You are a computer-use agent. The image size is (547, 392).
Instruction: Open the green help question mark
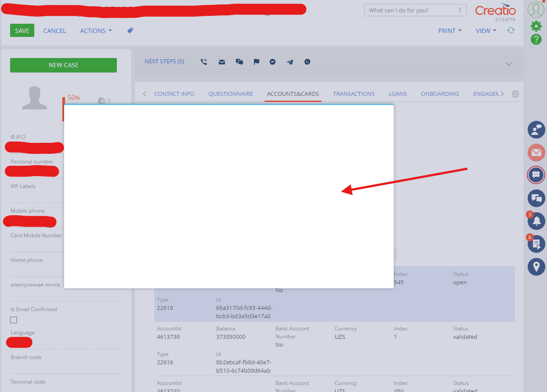coord(536,40)
